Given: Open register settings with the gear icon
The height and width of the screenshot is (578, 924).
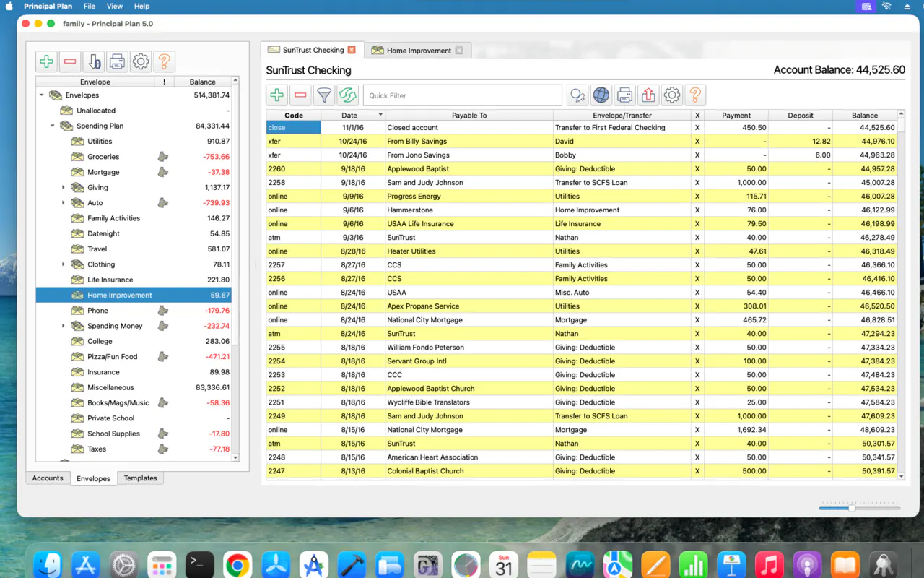Looking at the screenshot, I should click(672, 95).
